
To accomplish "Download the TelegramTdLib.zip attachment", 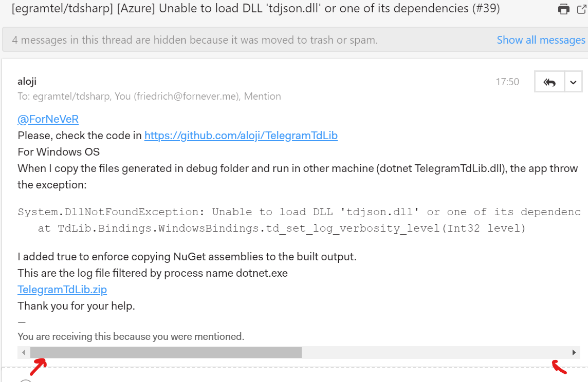I will point(62,289).
